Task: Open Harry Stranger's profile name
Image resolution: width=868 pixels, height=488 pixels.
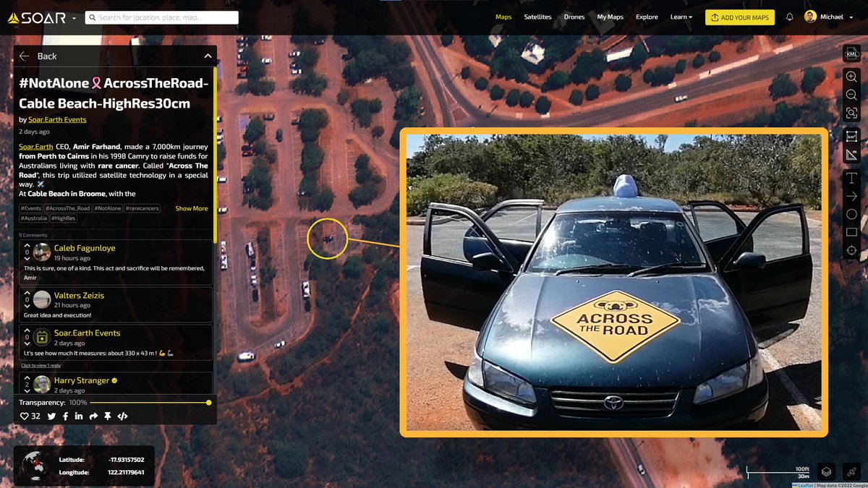Action: [82, 380]
